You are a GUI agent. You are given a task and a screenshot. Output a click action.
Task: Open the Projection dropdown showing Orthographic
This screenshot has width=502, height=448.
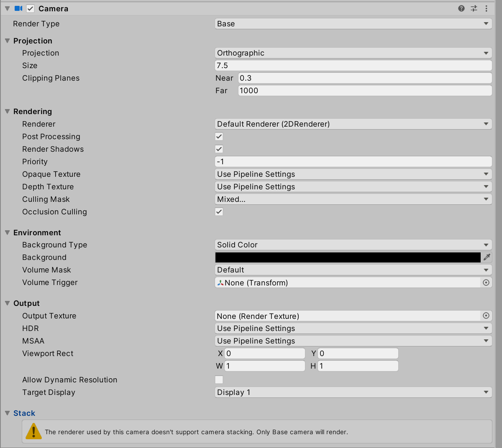pos(353,53)
